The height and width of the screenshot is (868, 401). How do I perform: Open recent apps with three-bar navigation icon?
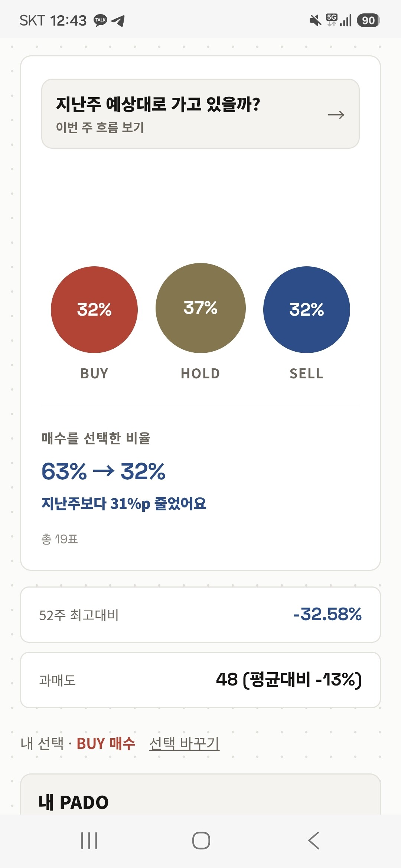point(89,841)
